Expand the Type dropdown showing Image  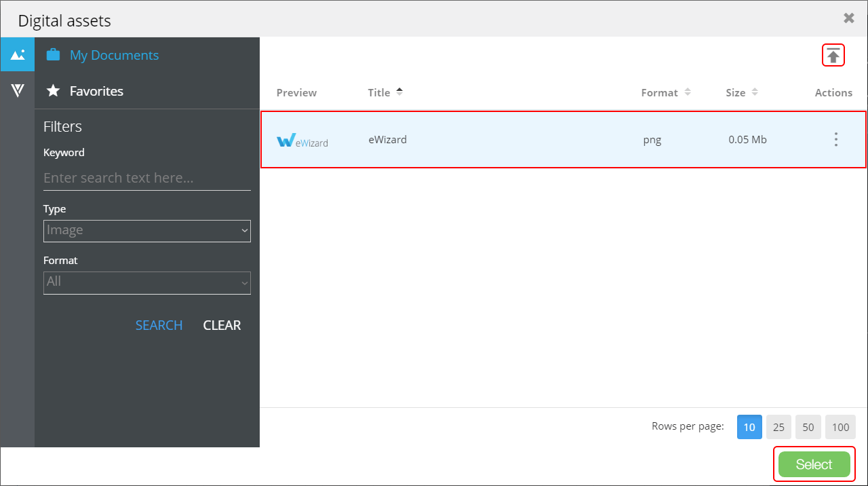click(x=146, y=231)
